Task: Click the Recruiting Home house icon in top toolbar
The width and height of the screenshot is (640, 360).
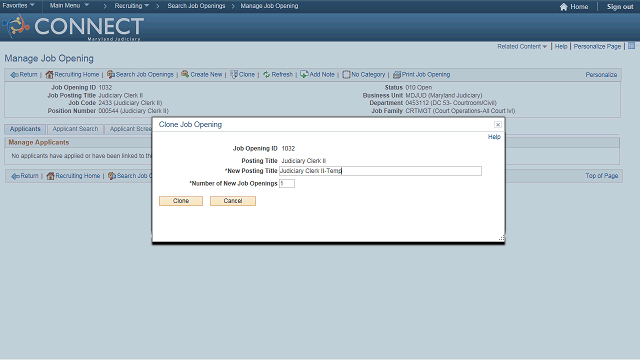Action: coord(49,74)
